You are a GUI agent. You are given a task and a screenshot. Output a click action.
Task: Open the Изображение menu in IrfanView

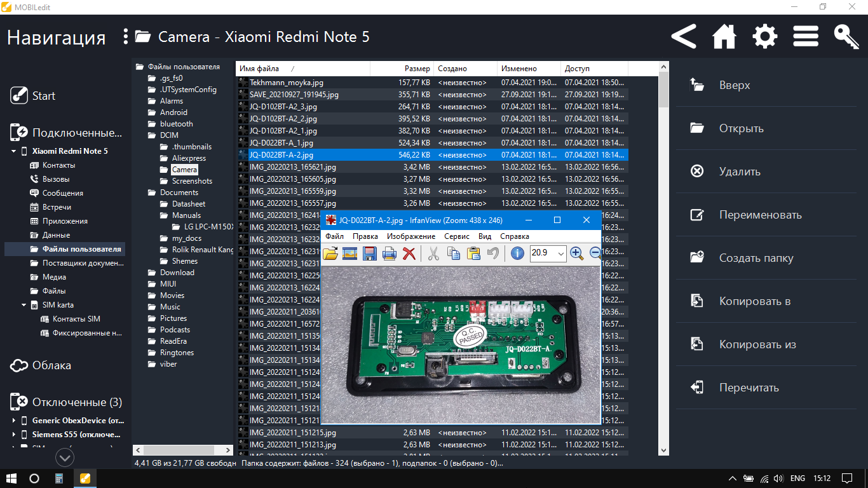click(x=411, y=236)
